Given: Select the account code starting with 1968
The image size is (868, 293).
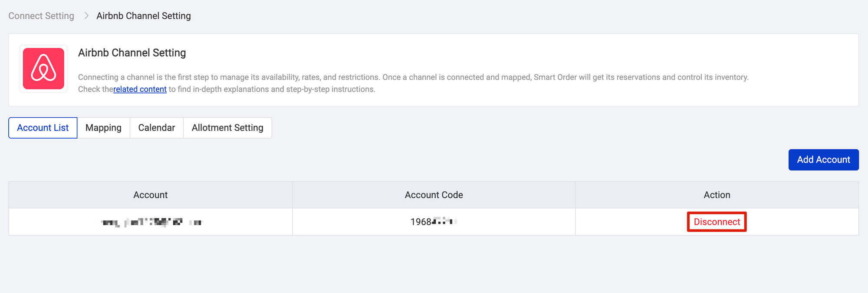Looking at the screenshot, I should point(433,222).
